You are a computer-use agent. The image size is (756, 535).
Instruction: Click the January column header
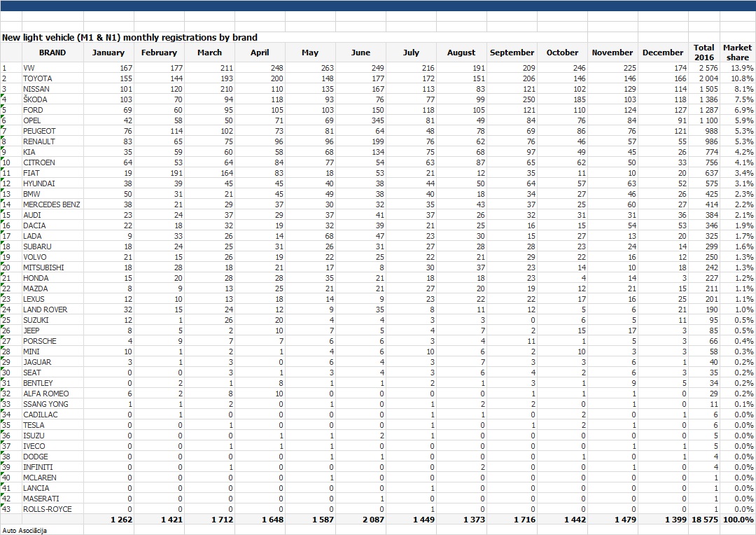[108, 53]
